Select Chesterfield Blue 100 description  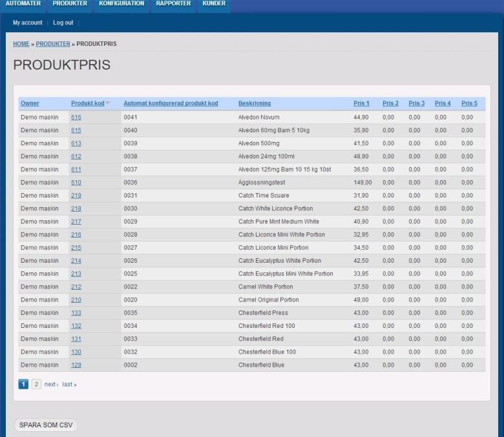coord(267,352)
